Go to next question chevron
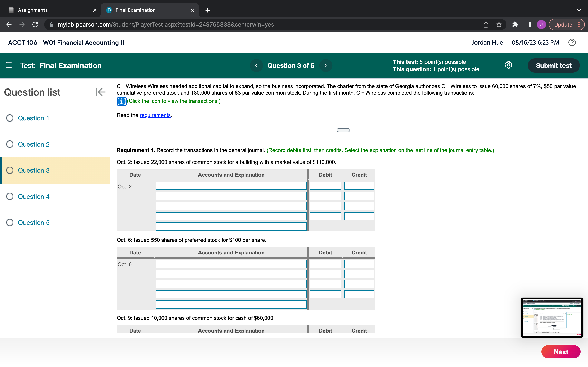This screenshot has height=367, width=588. click(x=326, y=65)
